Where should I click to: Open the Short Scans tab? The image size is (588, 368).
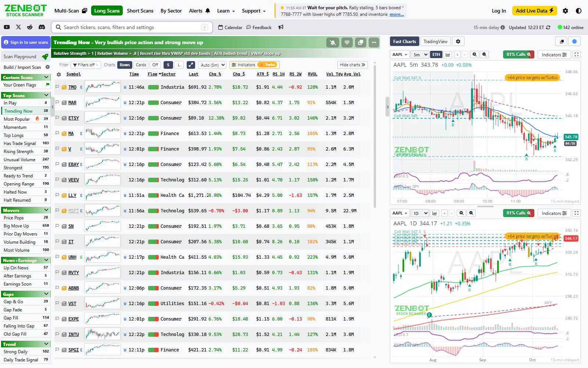[x=140, y=11]
